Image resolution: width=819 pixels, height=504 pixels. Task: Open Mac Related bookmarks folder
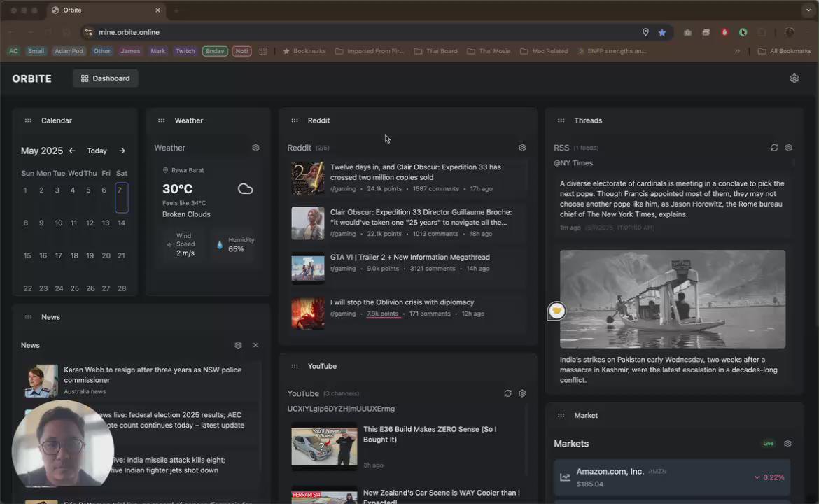pos(545,51)
